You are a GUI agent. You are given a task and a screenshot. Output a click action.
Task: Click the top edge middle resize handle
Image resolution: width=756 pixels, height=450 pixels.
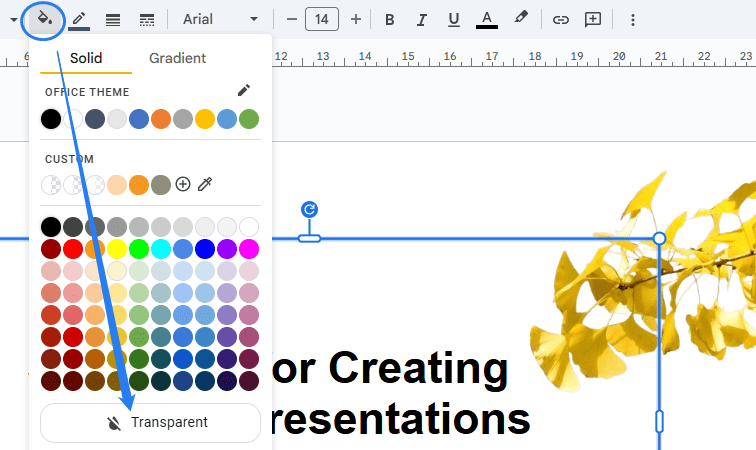[x=309, y=238]
